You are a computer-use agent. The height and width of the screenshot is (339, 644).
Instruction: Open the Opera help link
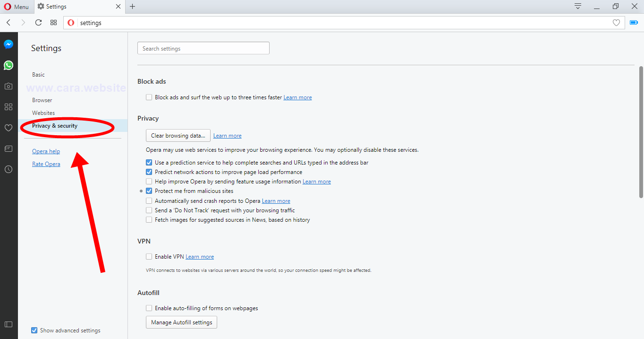coord(46,151)
